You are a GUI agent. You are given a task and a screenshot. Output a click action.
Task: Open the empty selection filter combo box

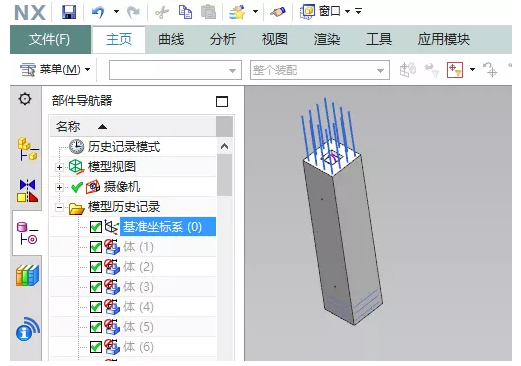175,70
